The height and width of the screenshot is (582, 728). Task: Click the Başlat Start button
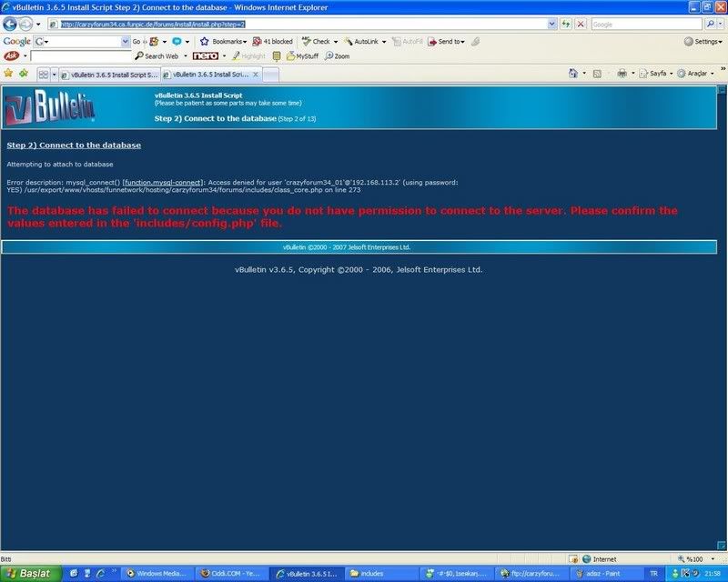(x=31, y=574)
